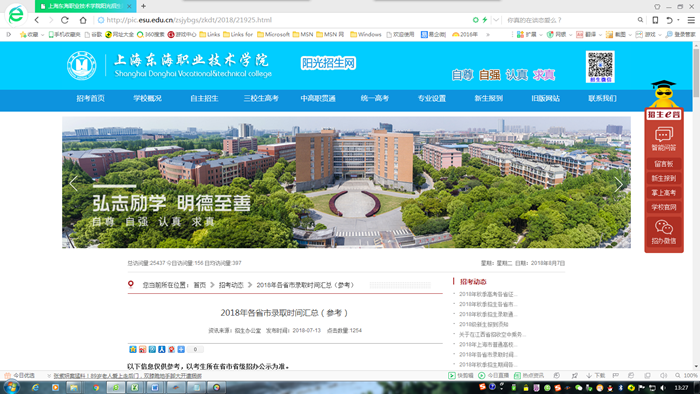Click 招考动态 breadcrumb link
Viewport: 700px width, 394px height.
pyautogui.click(x=231, y=285)
